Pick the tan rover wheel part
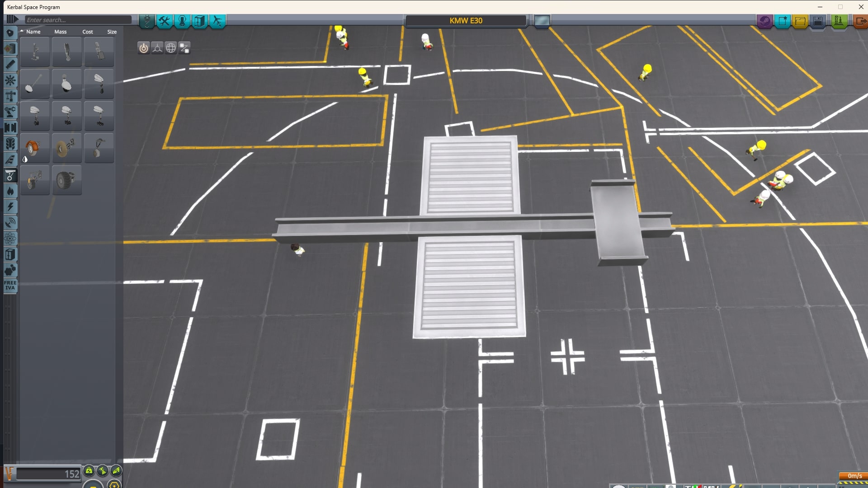Image resolution: width=868 pixels, height=488 pixels. coord(67,148)
